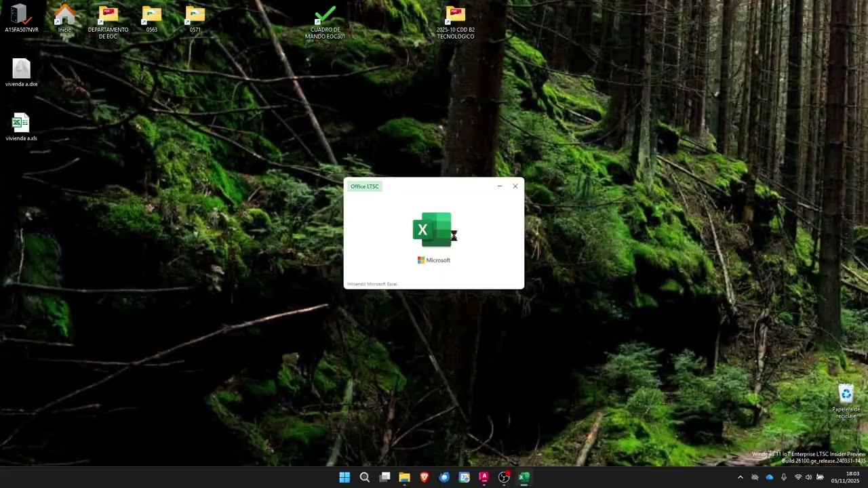The image size is (868, 488).
Task: Close the Excel splash screen
Action: pyautogui.click(x=515, y=186)
